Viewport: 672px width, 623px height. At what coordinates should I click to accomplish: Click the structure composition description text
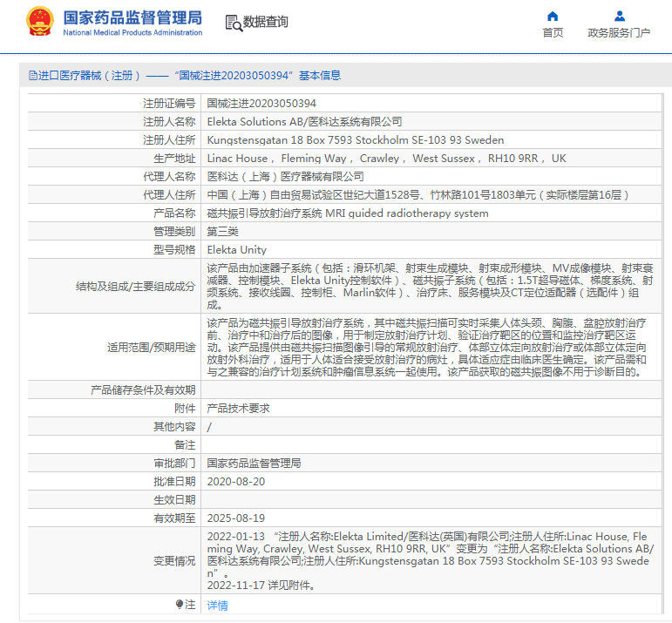tap(430, 286)
